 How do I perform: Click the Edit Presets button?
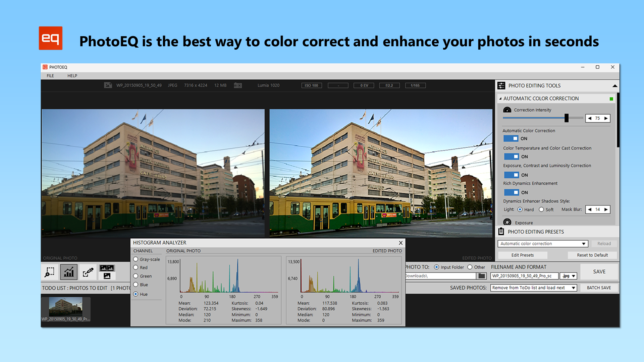point(522,255)
